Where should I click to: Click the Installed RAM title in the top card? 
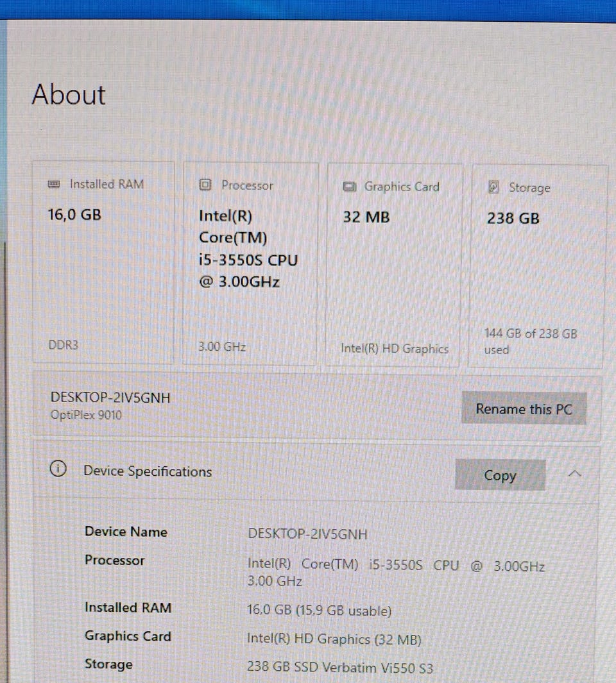(107, 184)
